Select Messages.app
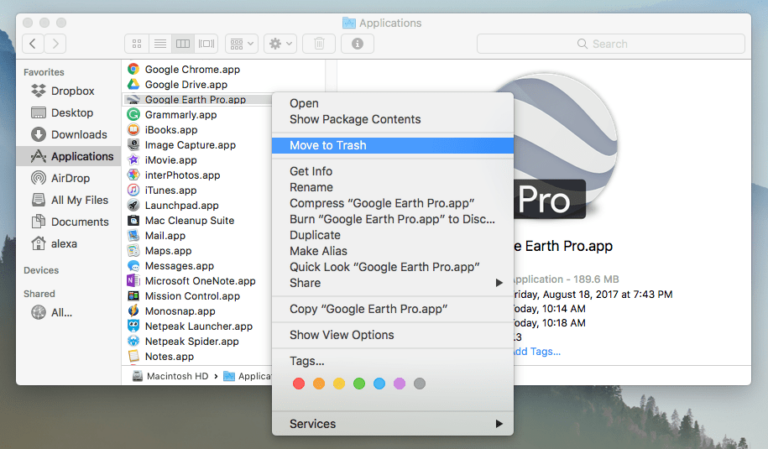The height and width of the screenshot is (449, 768). (x=179, y=266)
